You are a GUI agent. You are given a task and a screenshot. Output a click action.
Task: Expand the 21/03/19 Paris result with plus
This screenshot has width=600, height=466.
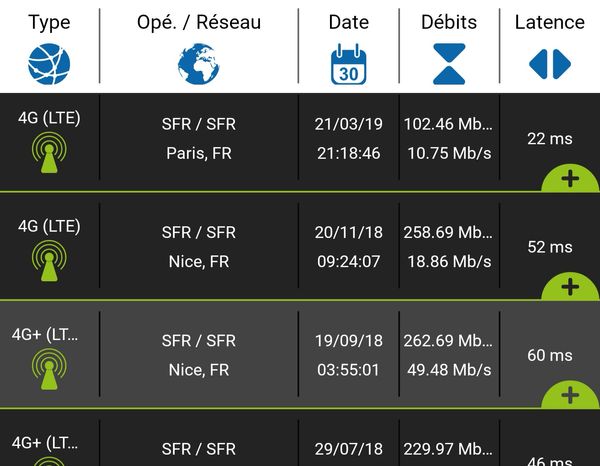[x=570, y=179]
